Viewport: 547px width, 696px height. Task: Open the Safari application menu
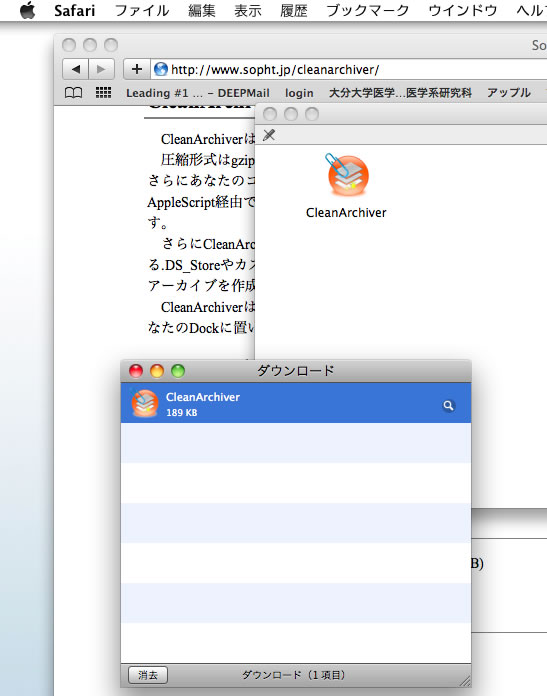pos(75,10)
